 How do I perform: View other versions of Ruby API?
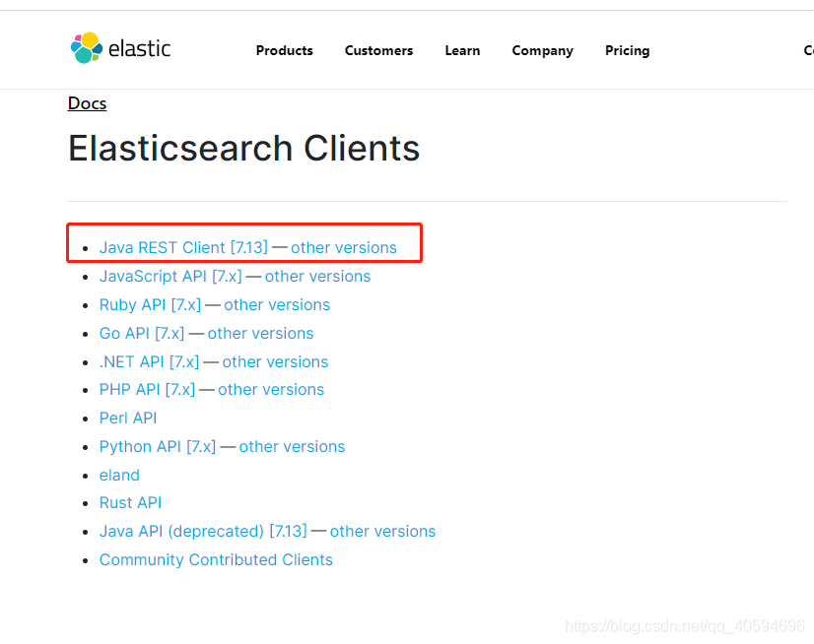pyautogui.click(x=277, y=304)
